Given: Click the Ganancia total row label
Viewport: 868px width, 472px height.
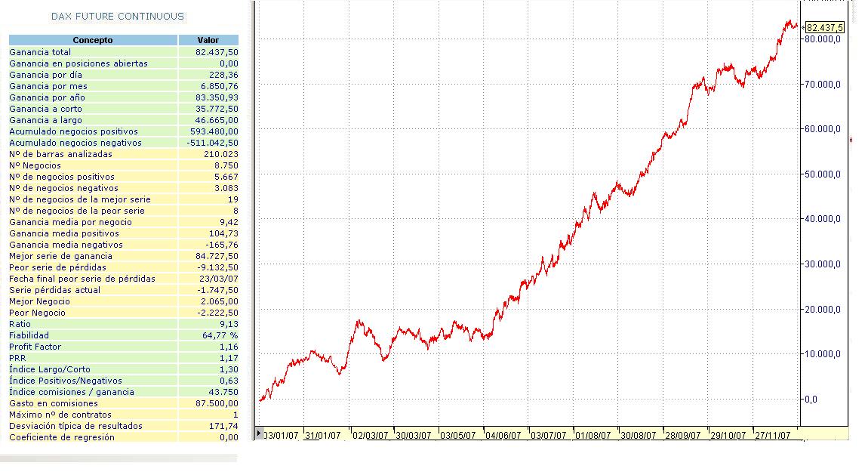Looking at the screenshot, I should point(40,52).
